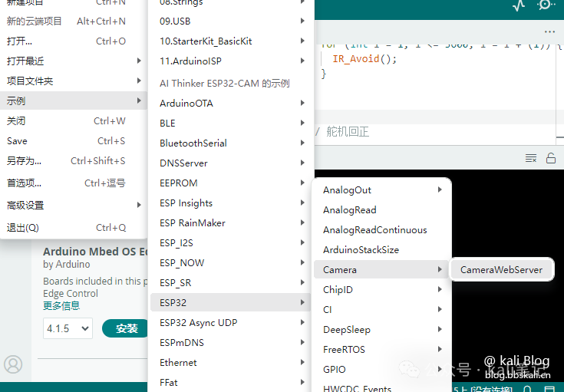The width and height of the screenshot is (564, 392).
Task: Open GPIO submenu
Action: (381, 369)
